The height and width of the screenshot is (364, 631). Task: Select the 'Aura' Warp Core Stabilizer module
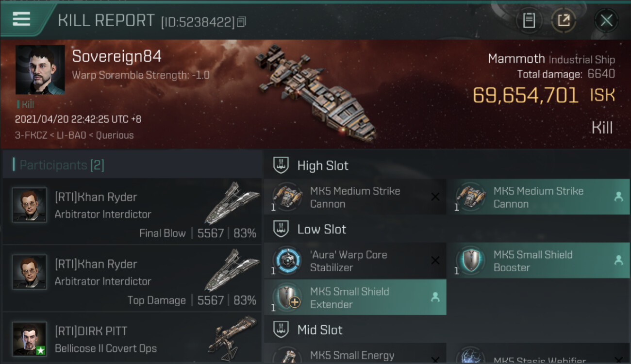[x=355, y=261]
